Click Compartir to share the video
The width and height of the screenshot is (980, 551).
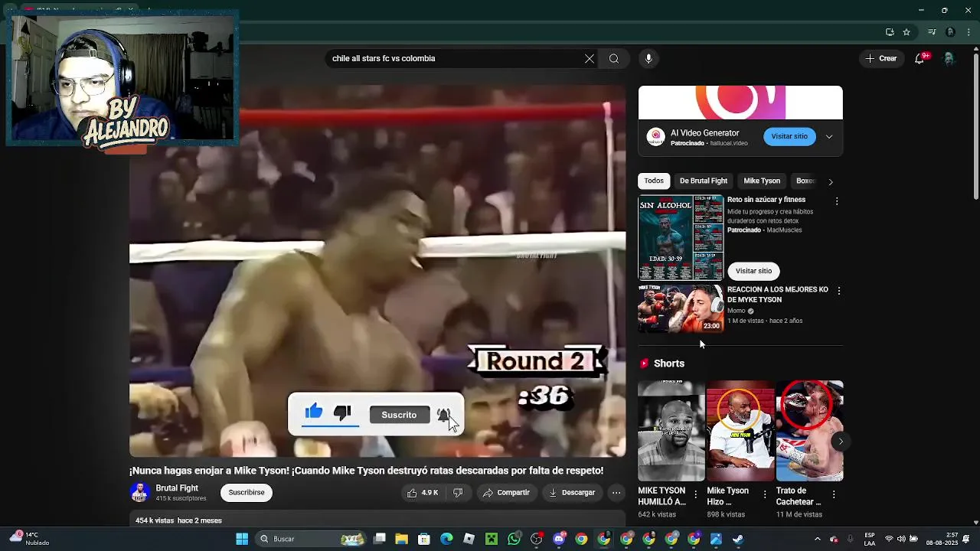(x=506, y=493)
